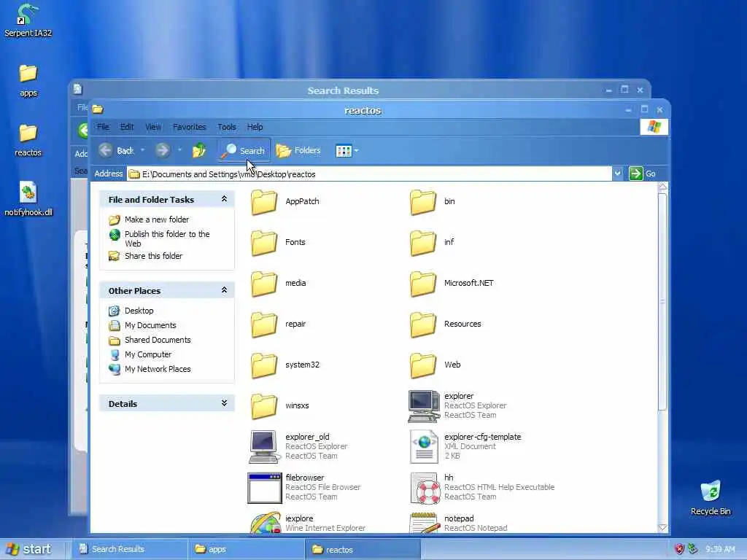Switch to reactos taskbar button
The width and height of the screenshot is (747, 560).
[363, 549]
